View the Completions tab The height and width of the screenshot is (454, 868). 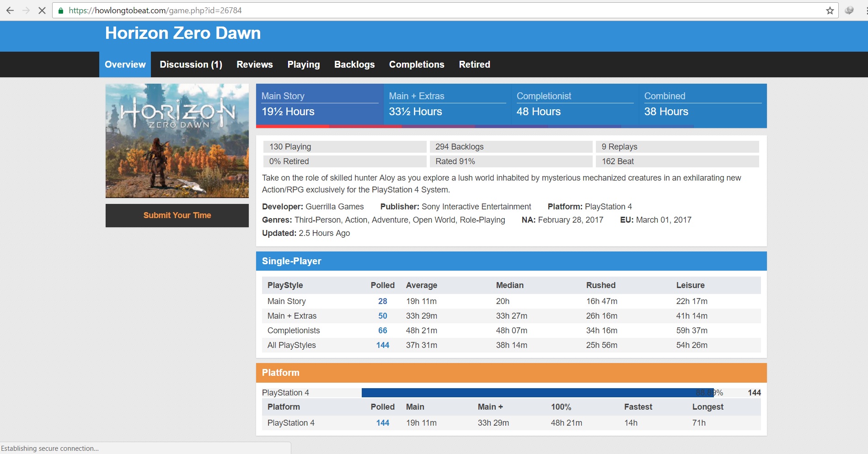[416, 64]
